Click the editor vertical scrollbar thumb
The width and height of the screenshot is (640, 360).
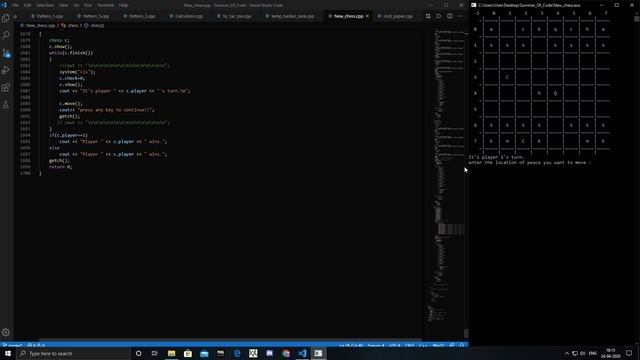(466, 333)
